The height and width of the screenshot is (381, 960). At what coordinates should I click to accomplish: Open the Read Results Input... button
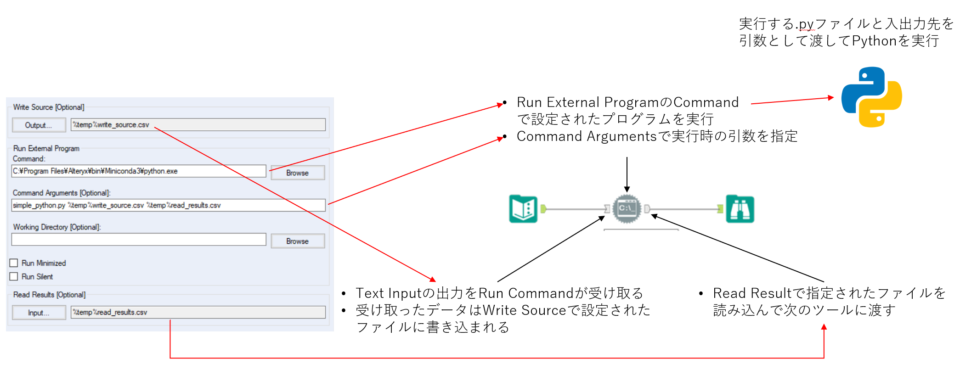(39, 312)
